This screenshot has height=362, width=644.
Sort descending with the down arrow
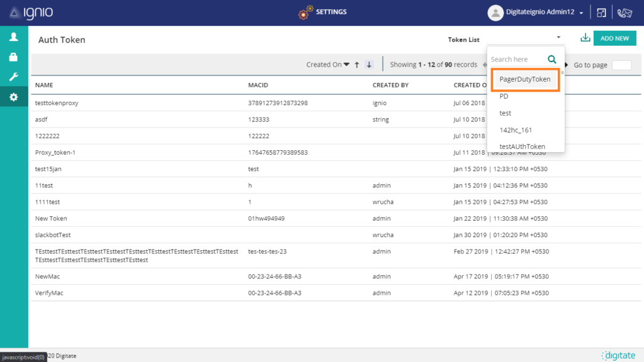point(369,65)
